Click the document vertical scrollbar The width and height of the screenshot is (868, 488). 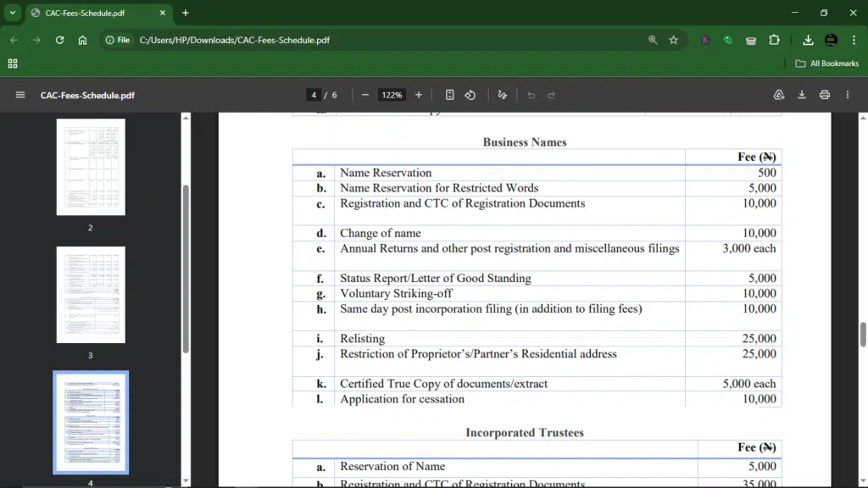coord(863,334)
